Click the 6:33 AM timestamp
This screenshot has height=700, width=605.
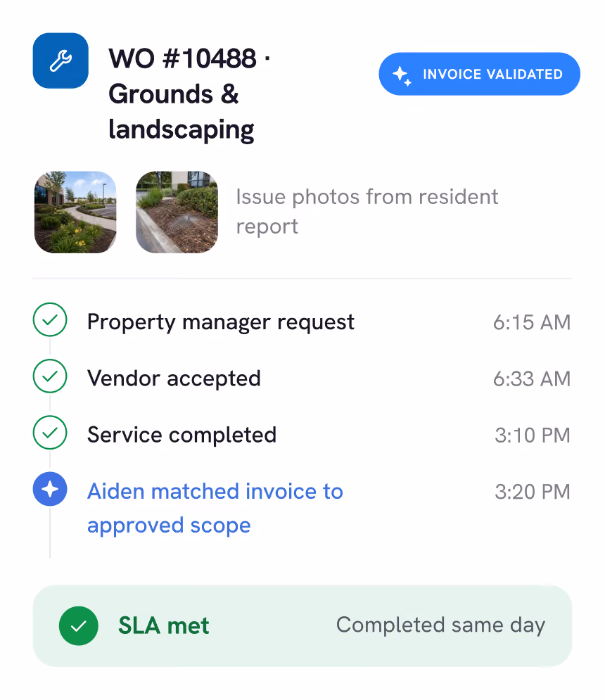click(x=532, y=378)
